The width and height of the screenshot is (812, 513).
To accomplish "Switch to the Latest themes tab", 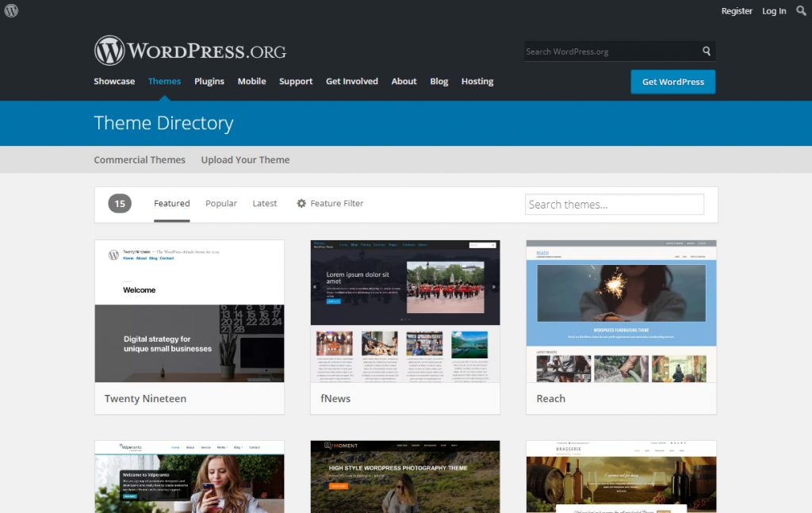I will (264, 203).
